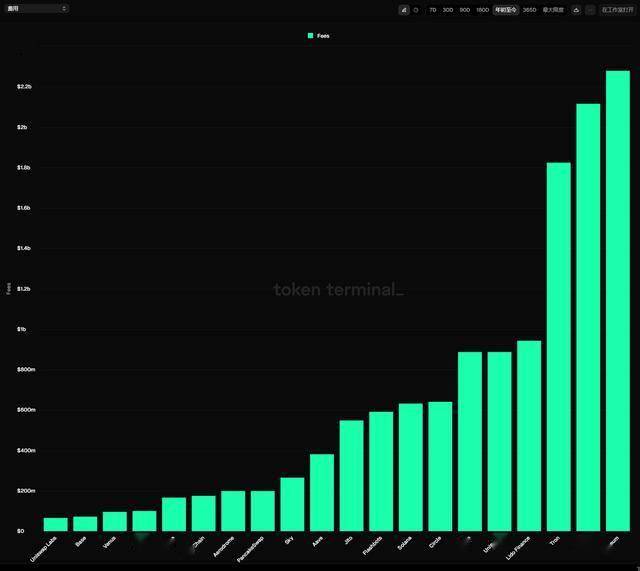Screen dimensions: 640x571
Task: Click the PancakeSwap bar
Action: (x=263, y=511)
